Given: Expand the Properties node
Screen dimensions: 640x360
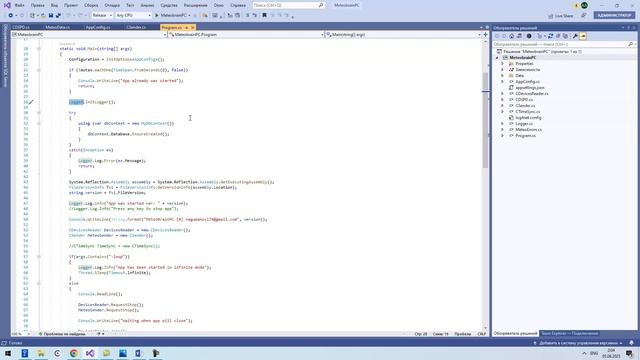Looking at the screenshot, I should tap(502, 64).
